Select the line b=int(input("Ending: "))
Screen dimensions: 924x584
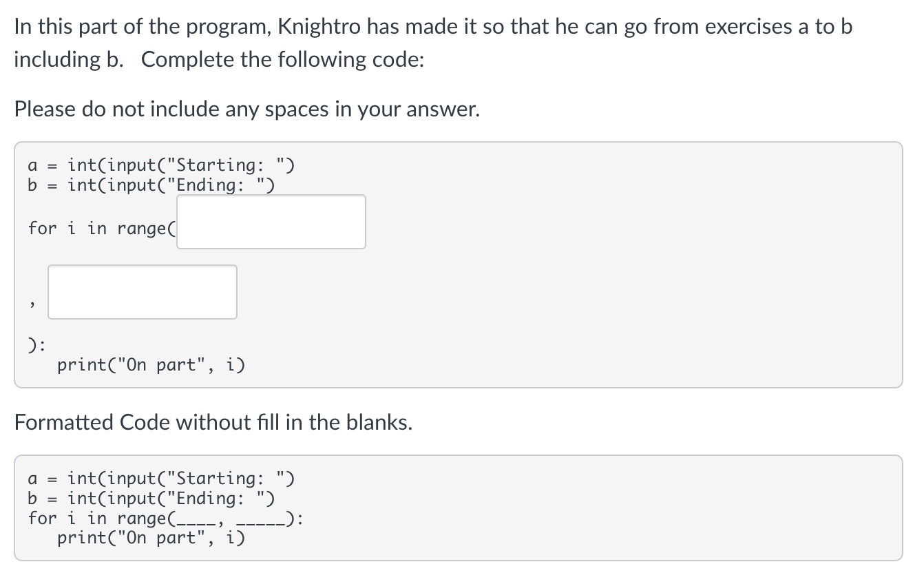click(x=151, y=185)
